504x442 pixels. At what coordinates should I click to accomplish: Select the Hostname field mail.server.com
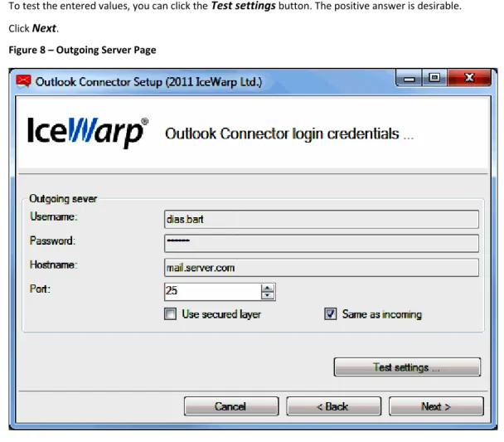(322, 268)
